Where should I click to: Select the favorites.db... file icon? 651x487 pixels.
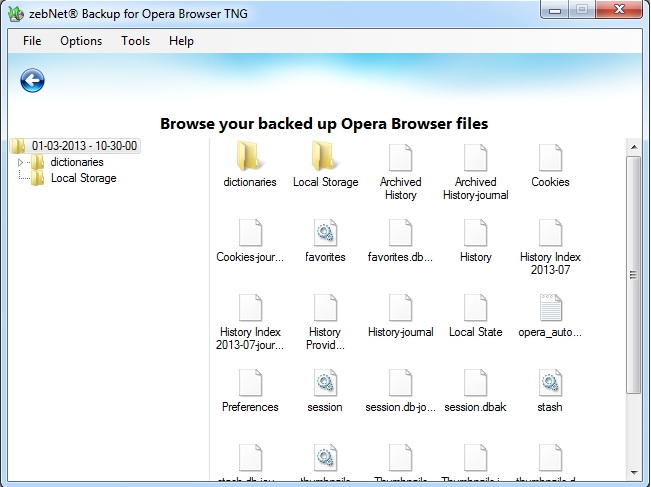click(400, 232)
